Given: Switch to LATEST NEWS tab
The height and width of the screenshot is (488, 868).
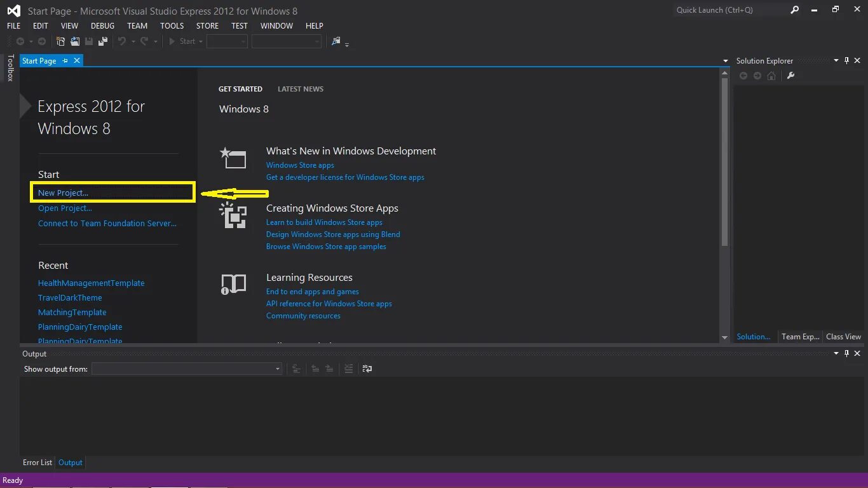Looking at the screenshot, I should [x=301, y=89].
